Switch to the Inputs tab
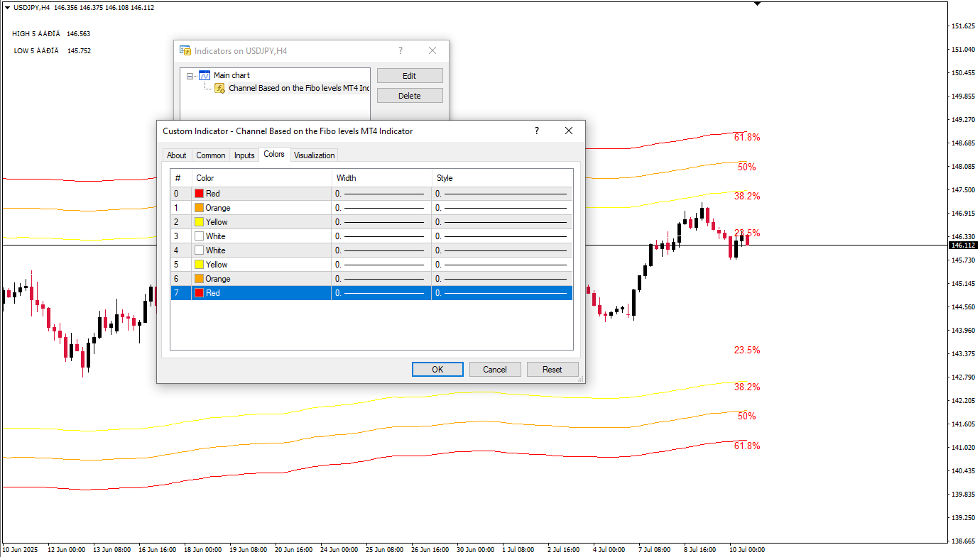 (x=244, y=155)
